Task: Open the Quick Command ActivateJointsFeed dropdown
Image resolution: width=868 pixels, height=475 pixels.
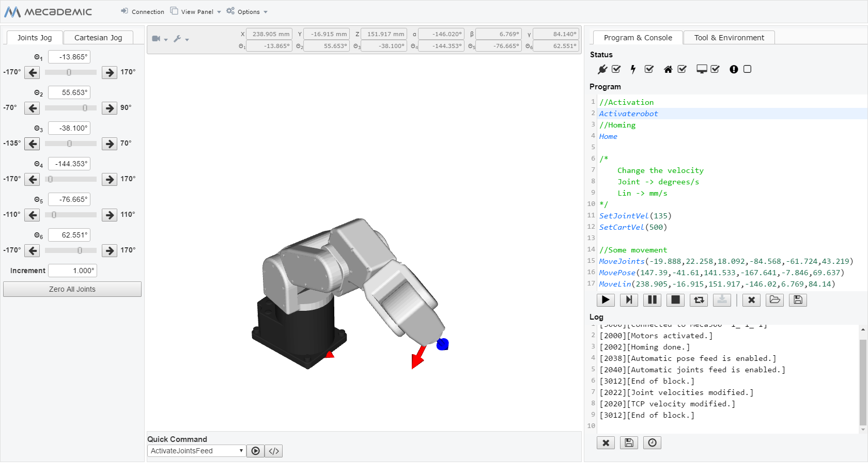Action: (196, 451)
